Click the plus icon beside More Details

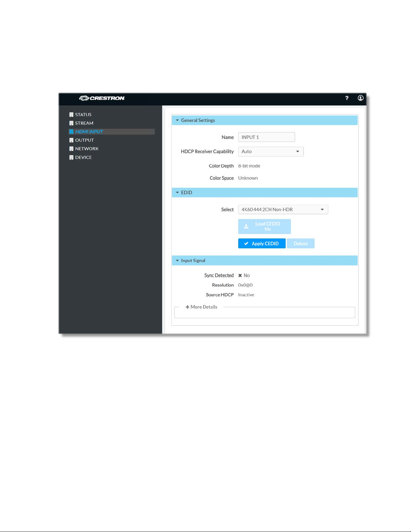click(187, 307)
